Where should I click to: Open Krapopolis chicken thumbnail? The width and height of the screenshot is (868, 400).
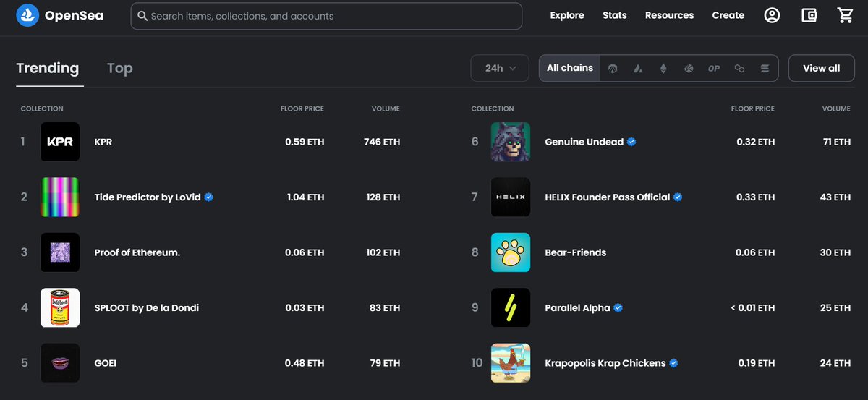[511, 362]
